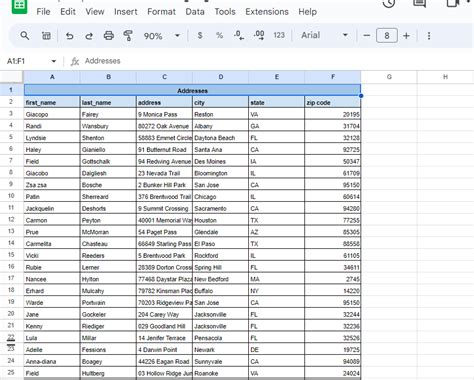The image size is (474, 380).
Task: Select cell containing Zsa zsa
Action: 52,185
